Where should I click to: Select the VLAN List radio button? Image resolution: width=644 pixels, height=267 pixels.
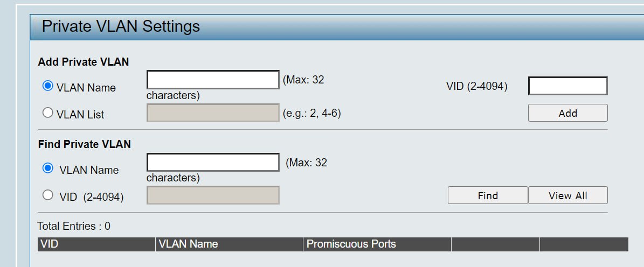[48, 113]
